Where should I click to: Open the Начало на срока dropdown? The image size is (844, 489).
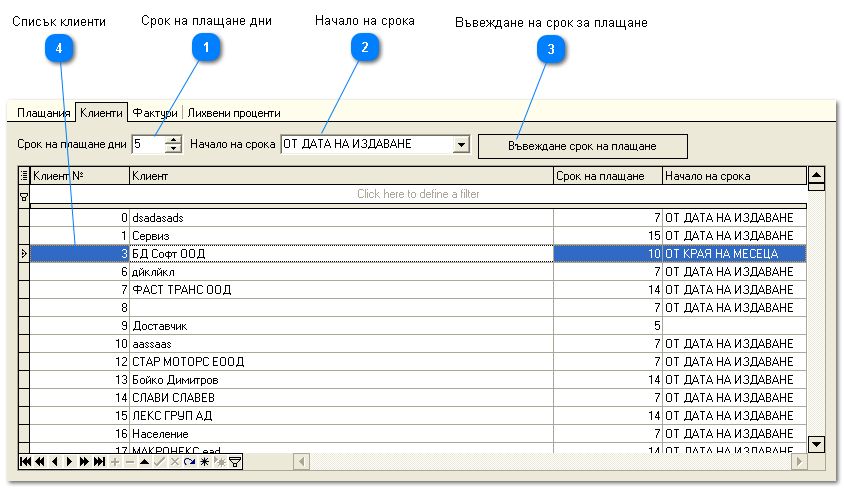(461, 144)
